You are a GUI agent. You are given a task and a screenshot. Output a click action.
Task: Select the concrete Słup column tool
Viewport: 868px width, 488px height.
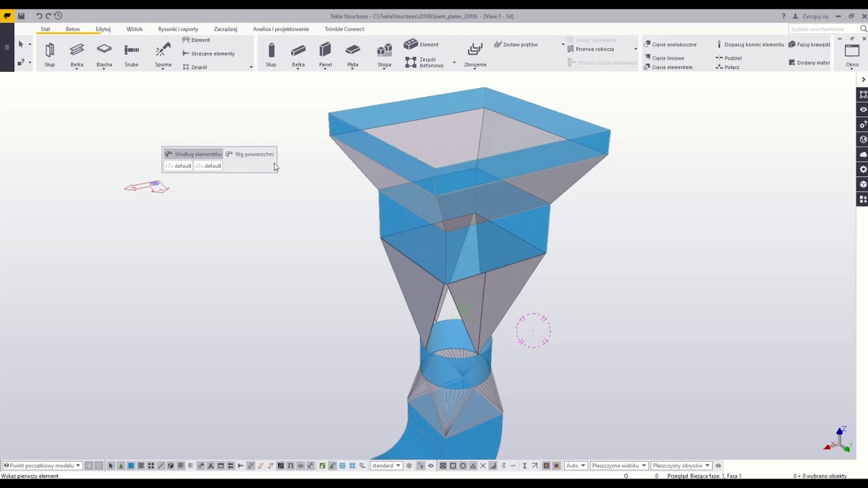point(271,54)
